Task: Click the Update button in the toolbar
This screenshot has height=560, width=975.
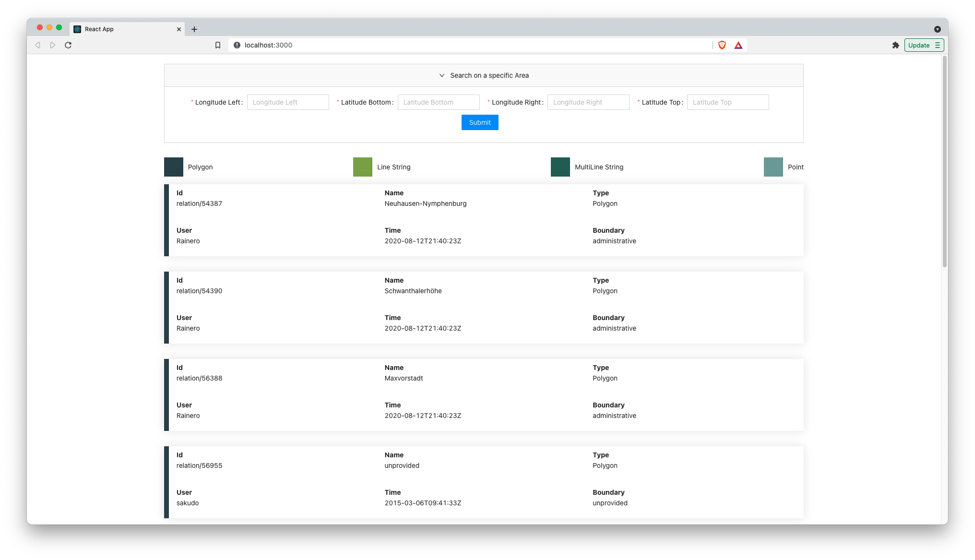Action: click(x=918, y=45)
